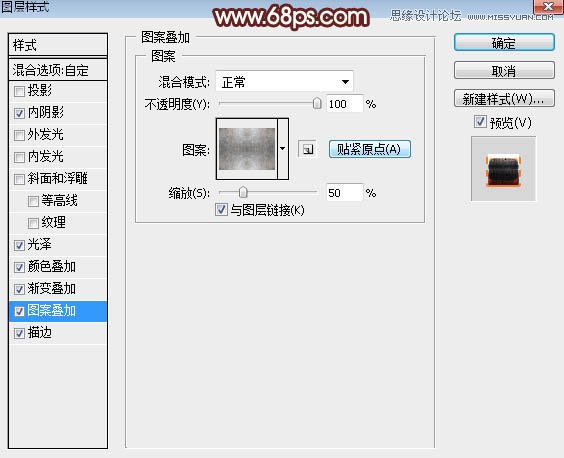Image resolution: width=564 pixels, height=458 pixels.
Task: Uncheck the 内阴影 inner shadow checkbox
Action: [19, 113]
